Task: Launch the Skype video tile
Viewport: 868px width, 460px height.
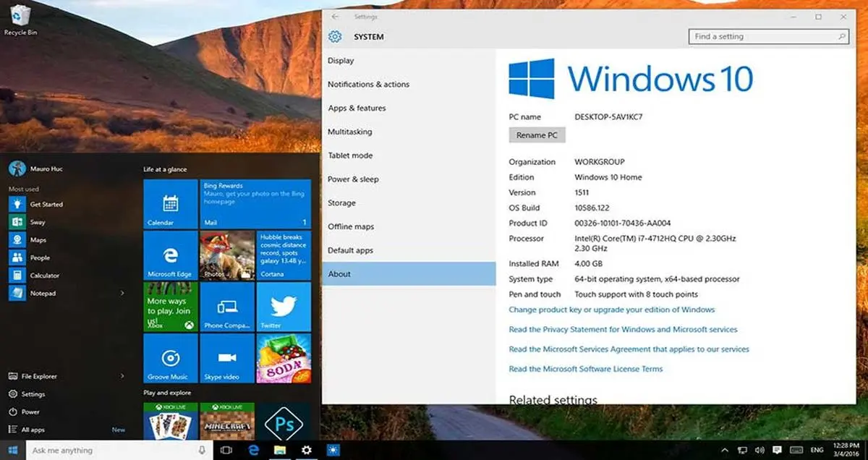Action: coord(226,358)
